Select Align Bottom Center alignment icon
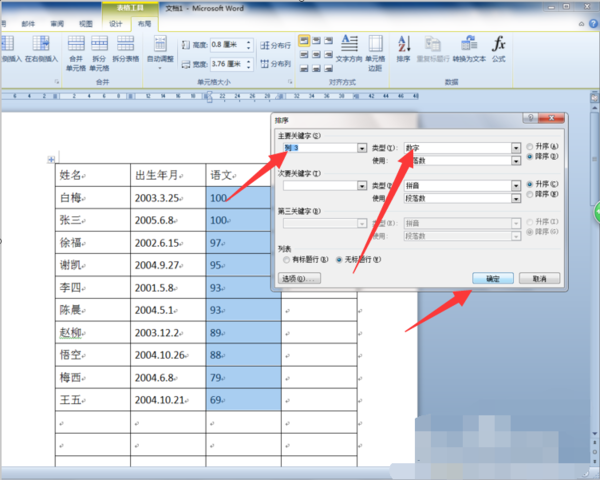 click(x=316, y=69)
